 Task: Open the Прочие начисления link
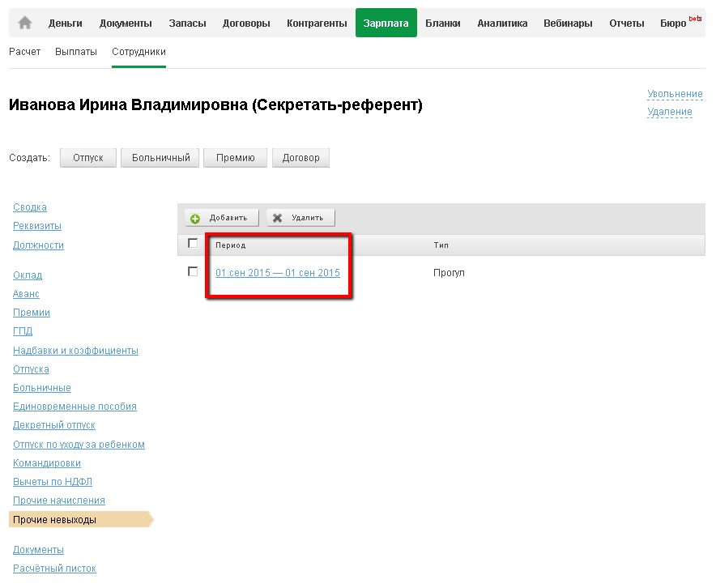click(59, 501)
